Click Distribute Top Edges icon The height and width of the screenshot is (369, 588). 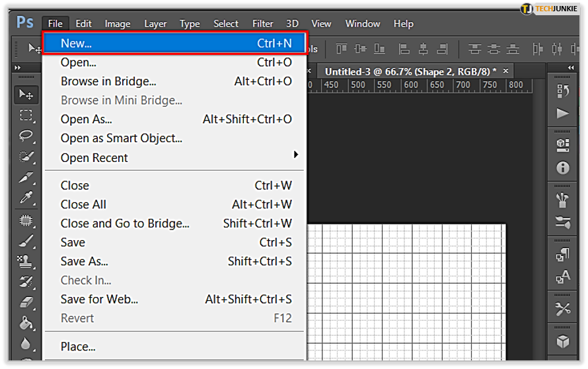click(x=474, y=49)
